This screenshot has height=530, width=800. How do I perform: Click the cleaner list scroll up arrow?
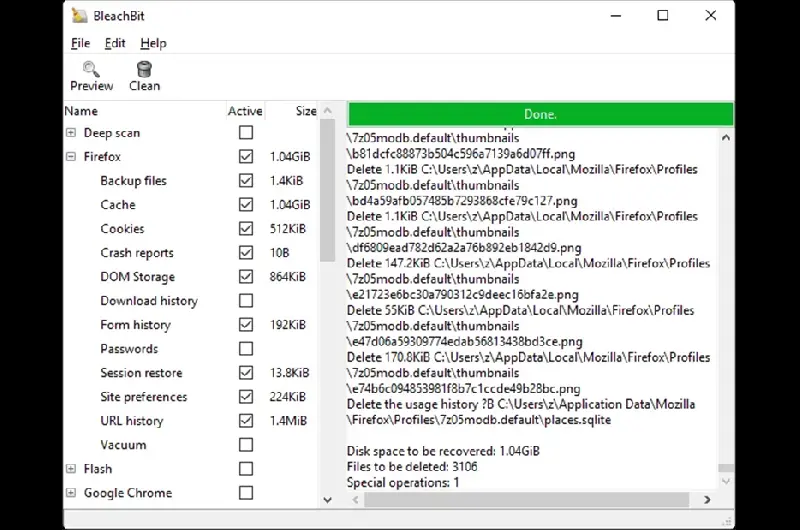pyautogui.click(x=328, y=111)
